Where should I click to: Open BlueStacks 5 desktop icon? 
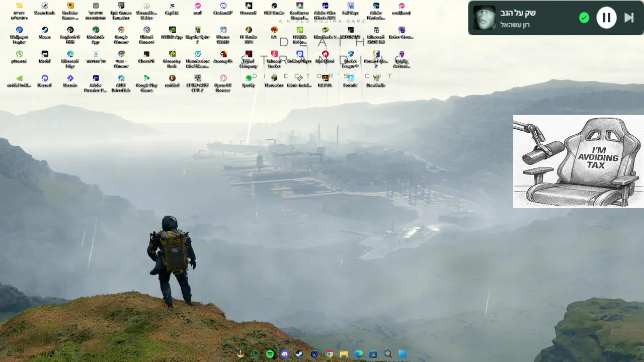click(x=325, y=32)
